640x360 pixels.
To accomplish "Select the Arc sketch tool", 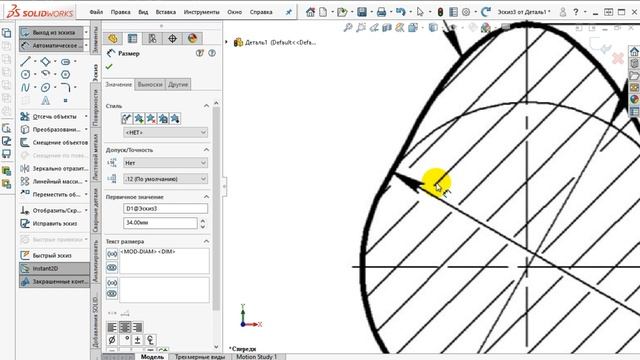I will click(45, 74).
